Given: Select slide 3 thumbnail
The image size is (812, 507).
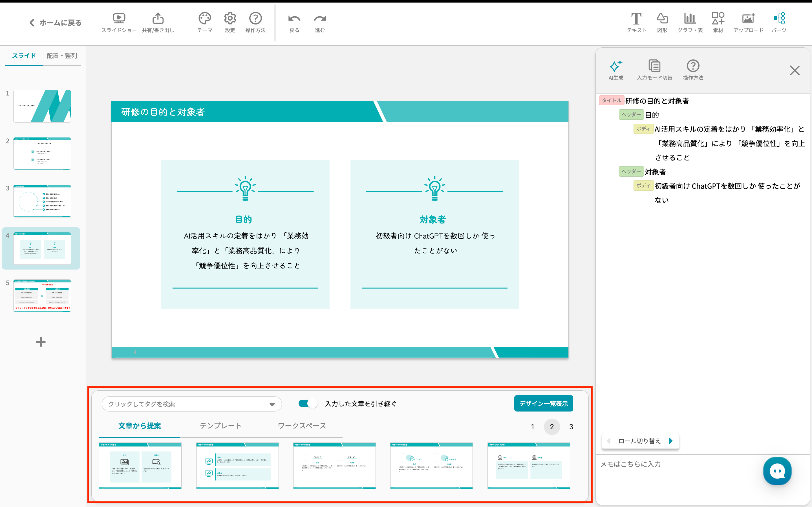Looking at the screenshot, I should 42,201.
